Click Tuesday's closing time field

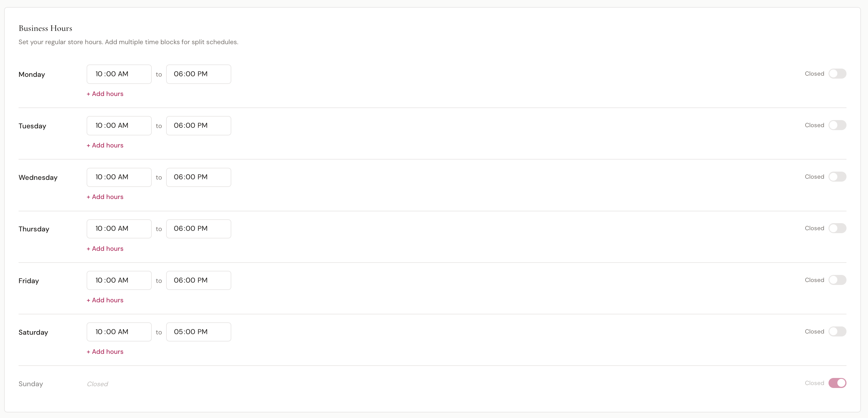[x=199, y=125]
